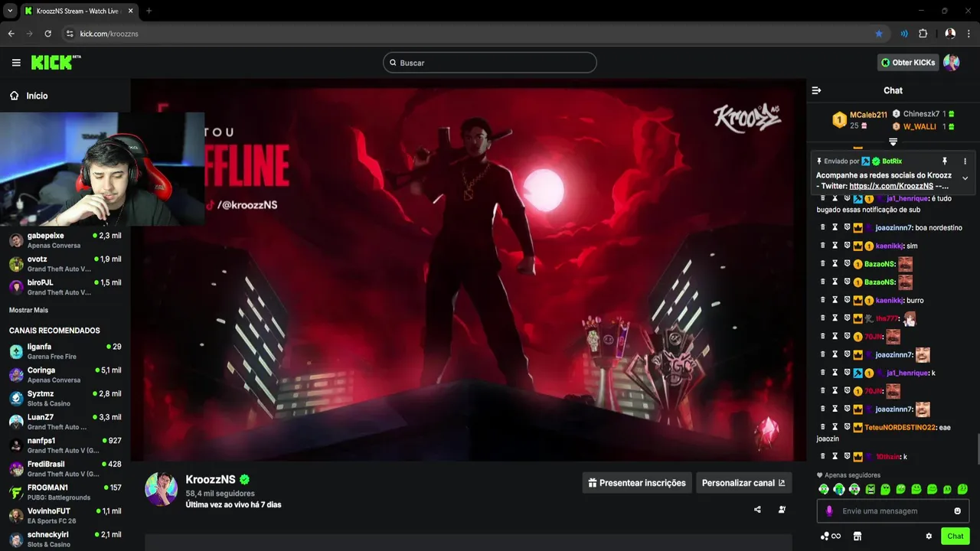Collapse the chat panel arrow icon

coord(816,90)
